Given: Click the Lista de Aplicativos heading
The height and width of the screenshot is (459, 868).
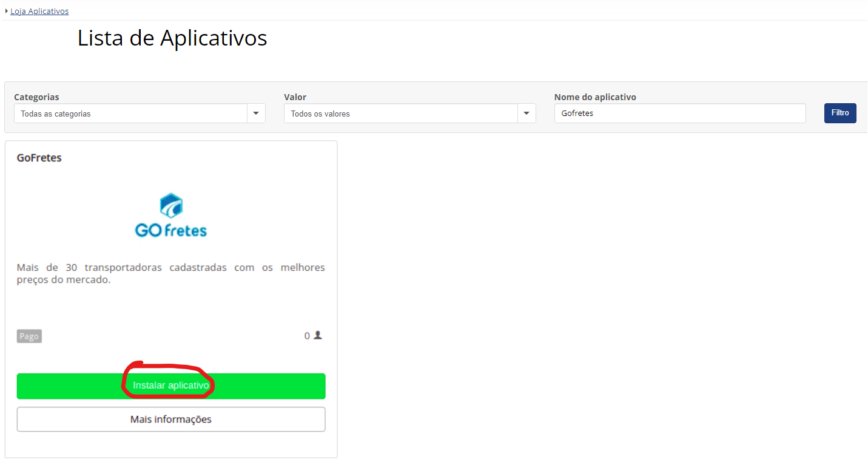Looking at the screenshot, I should click(x=172, y=38).
